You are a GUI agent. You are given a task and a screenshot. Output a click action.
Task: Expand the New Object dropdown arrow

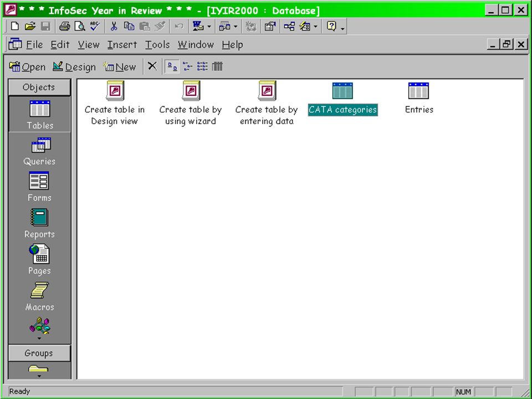[x=315, y=27]
